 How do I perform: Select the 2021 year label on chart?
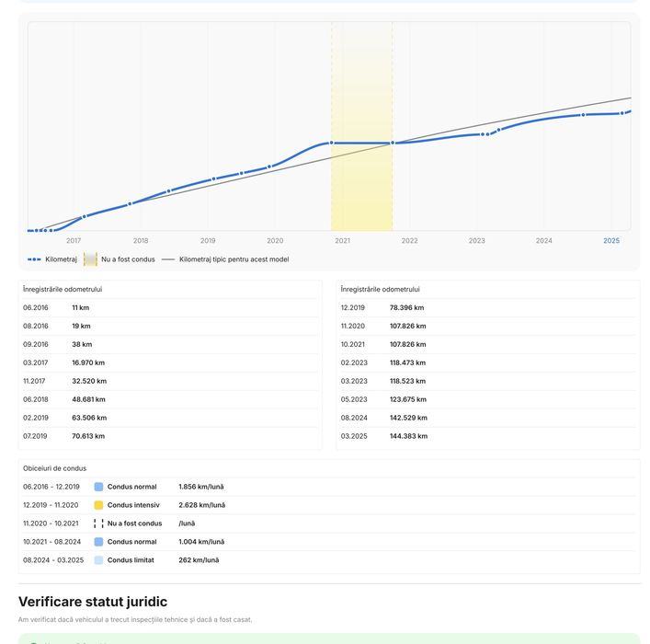click(x=342, y=241)
